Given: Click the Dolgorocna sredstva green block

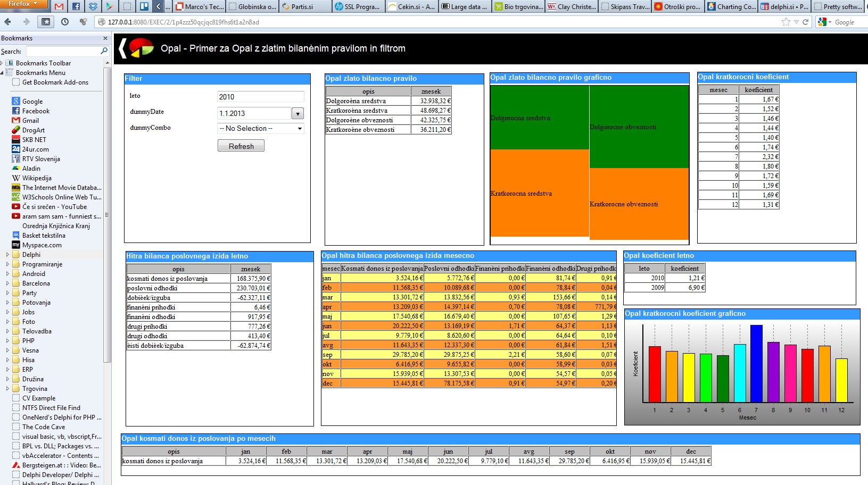Looking at the screenshot, I should click(x=540, y=118).
